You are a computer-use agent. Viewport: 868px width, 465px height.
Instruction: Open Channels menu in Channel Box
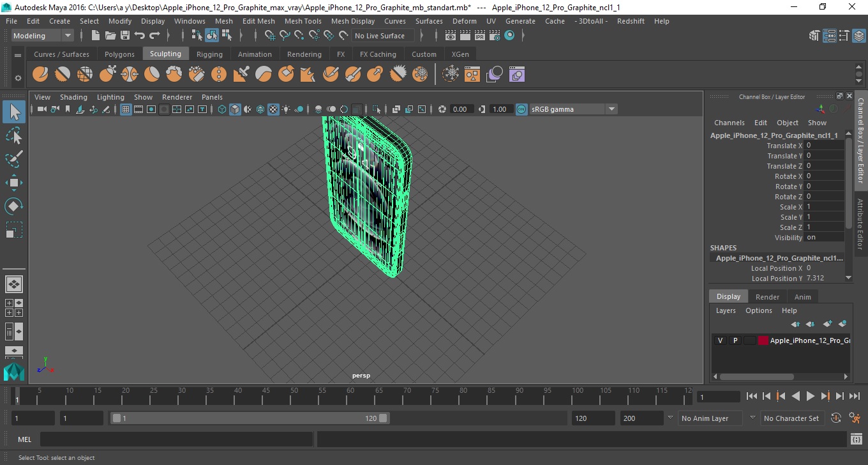pyautogui.click(x=729, y=123)
